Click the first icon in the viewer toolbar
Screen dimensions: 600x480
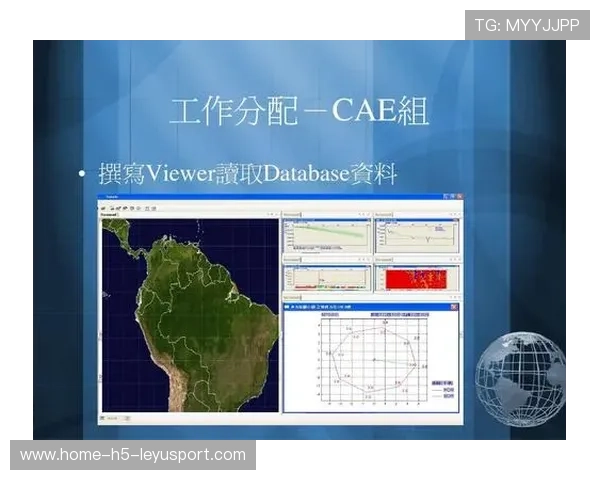102,207
